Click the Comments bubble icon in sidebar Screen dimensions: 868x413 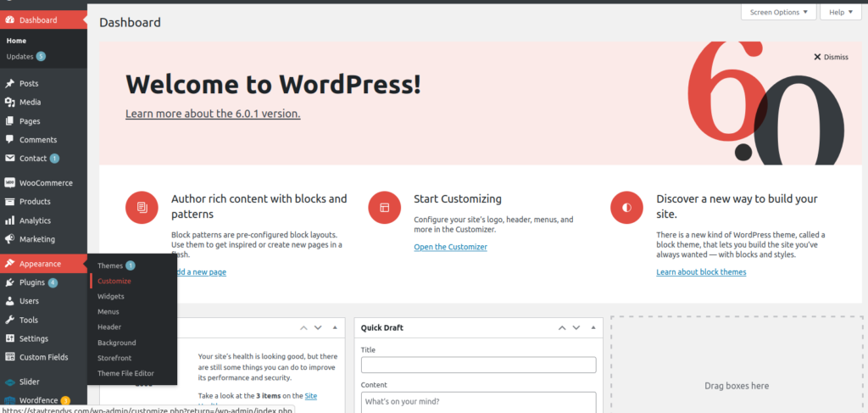pos(9,140)
